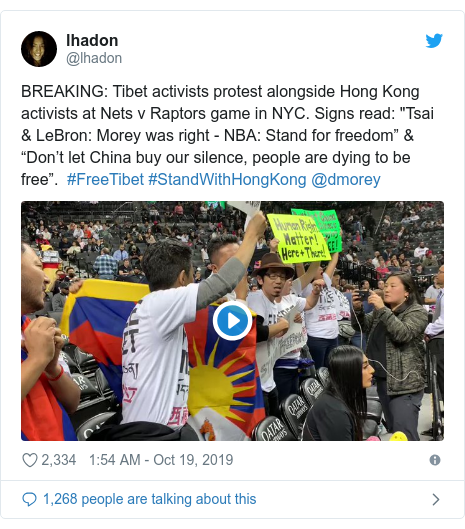
Task: Click the green Human Rights Matter sign
Action: tap(298, 239)
